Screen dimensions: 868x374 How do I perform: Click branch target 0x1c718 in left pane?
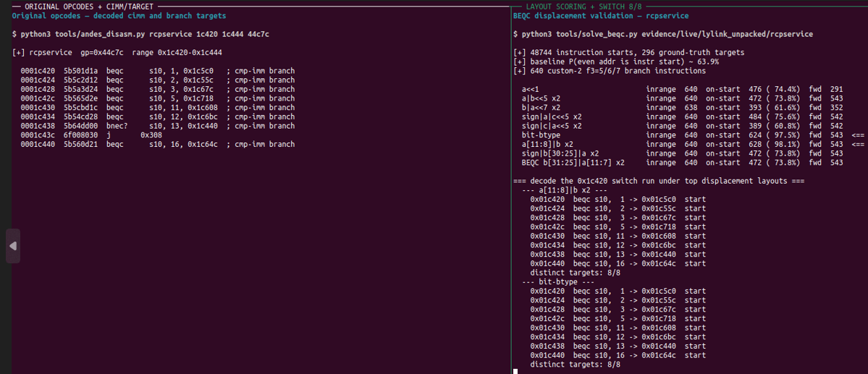(199, 98)
